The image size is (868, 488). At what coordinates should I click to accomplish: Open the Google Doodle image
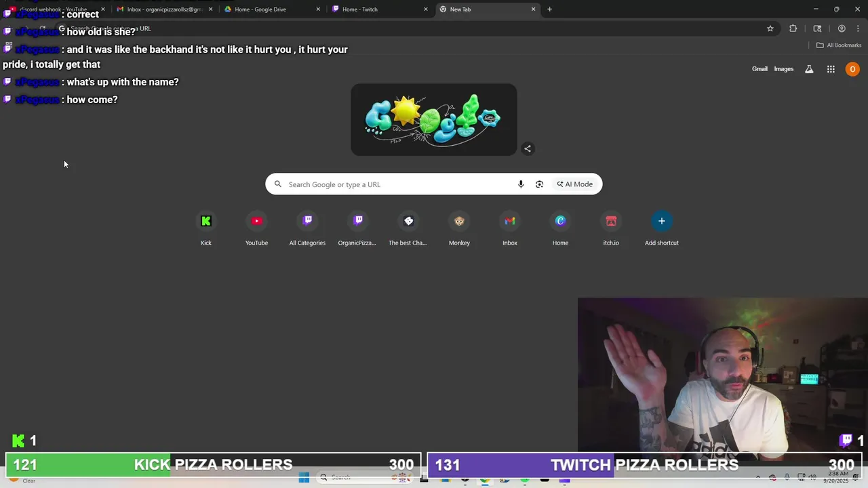pyautogui.click(x=434, y=120)
